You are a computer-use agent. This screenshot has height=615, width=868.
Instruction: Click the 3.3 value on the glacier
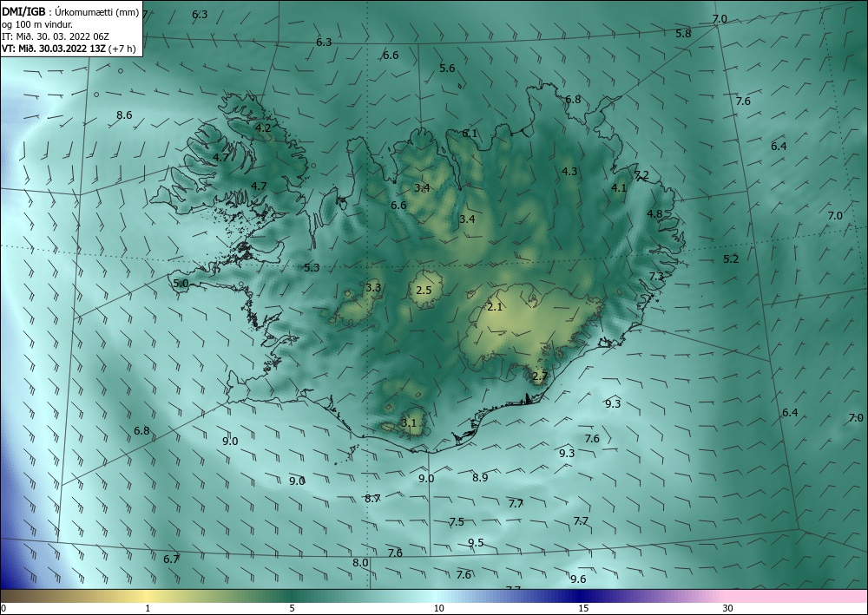coord(373,288)
